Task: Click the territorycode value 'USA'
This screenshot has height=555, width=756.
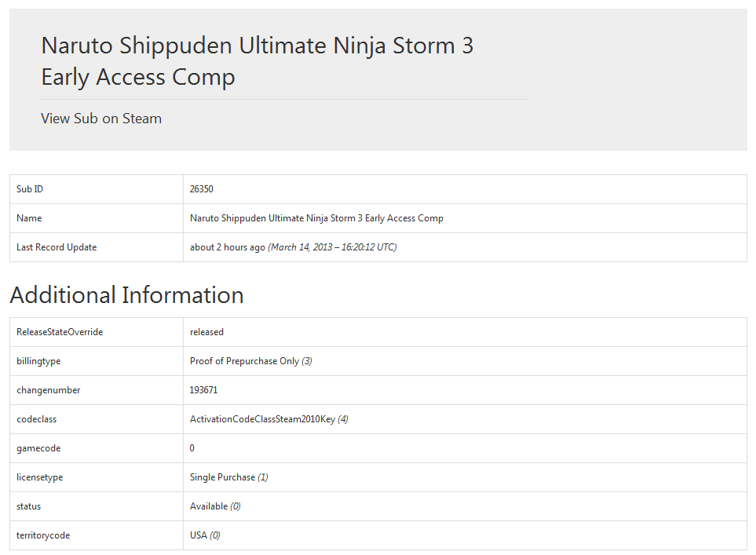Action: coord(199,535)
